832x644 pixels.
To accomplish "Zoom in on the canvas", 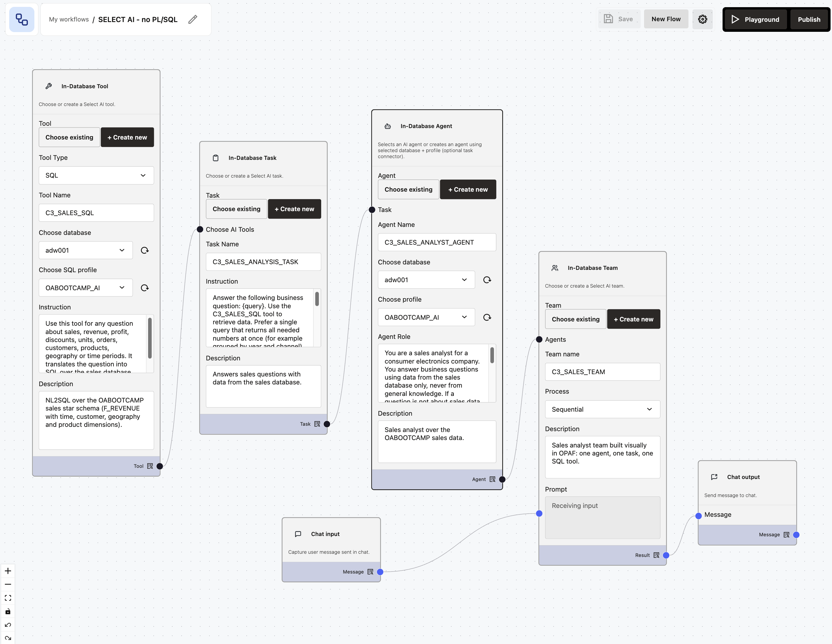I will pyautogui.click(x=8, y=570).
